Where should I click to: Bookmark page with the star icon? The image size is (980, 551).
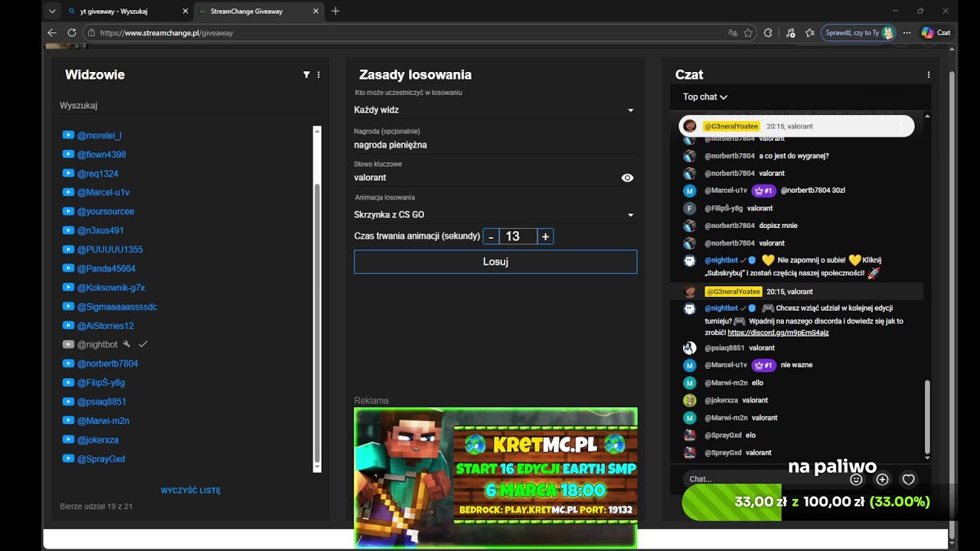point(748,33)
